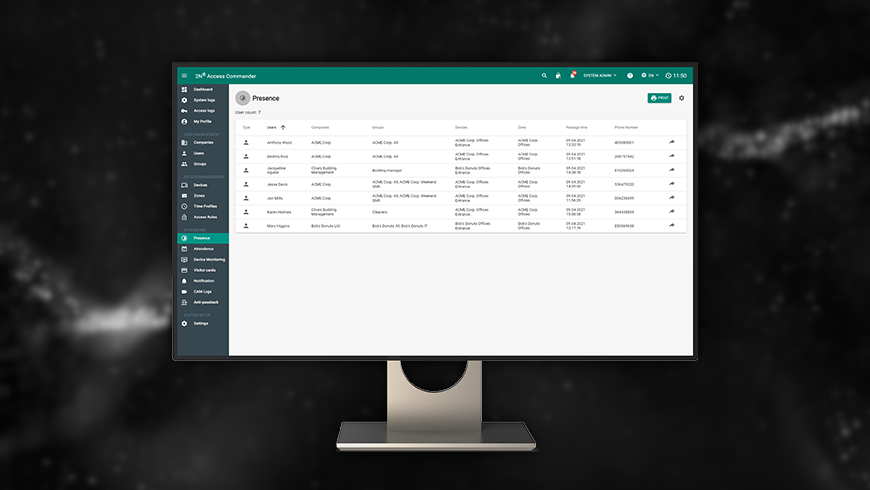This screenshot has height=490, width=870.
Task: Sort the table by the Users column
Action: click(273, 128)
